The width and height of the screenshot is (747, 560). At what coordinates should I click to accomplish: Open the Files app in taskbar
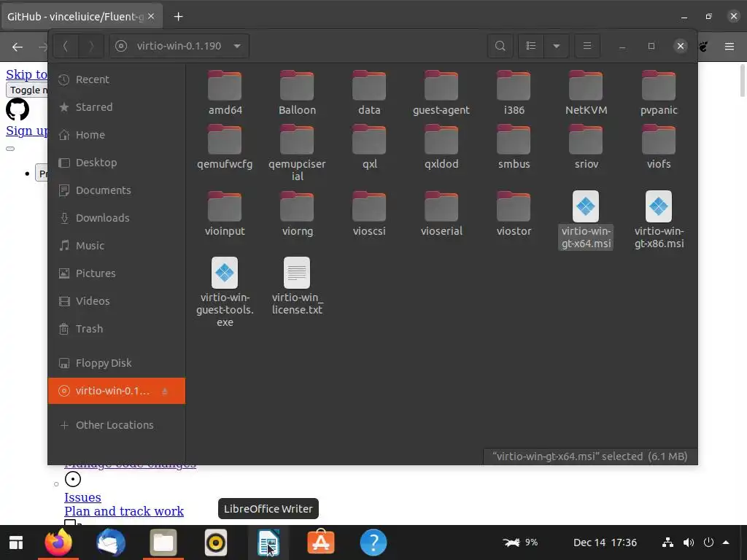point(163,542)
